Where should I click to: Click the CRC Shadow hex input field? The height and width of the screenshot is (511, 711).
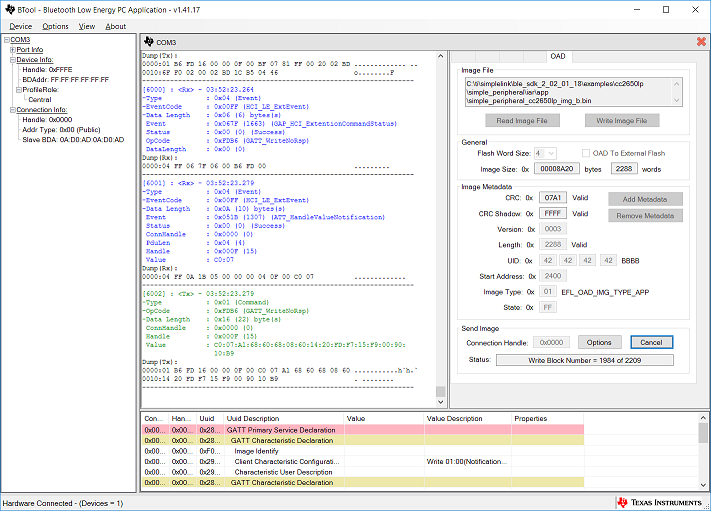pos(552,213)
